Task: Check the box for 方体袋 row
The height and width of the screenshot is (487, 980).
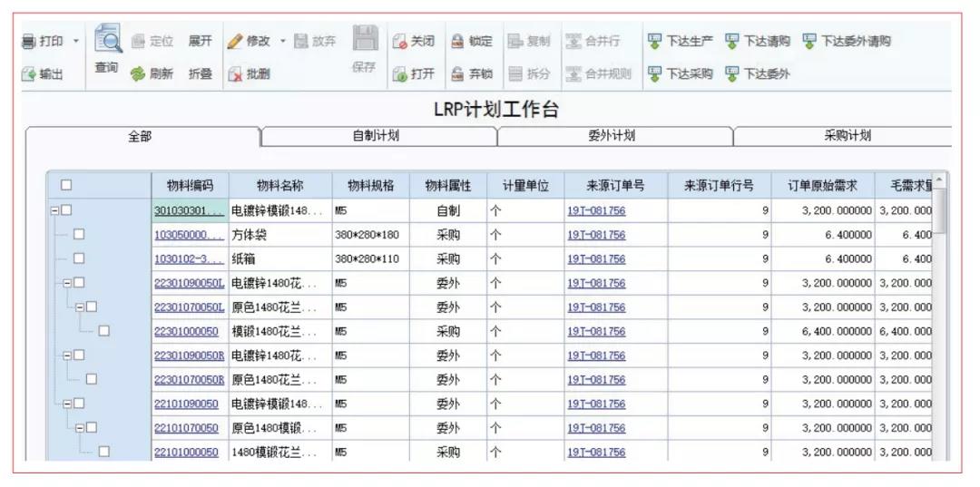Action: click(x=79, y=234)
